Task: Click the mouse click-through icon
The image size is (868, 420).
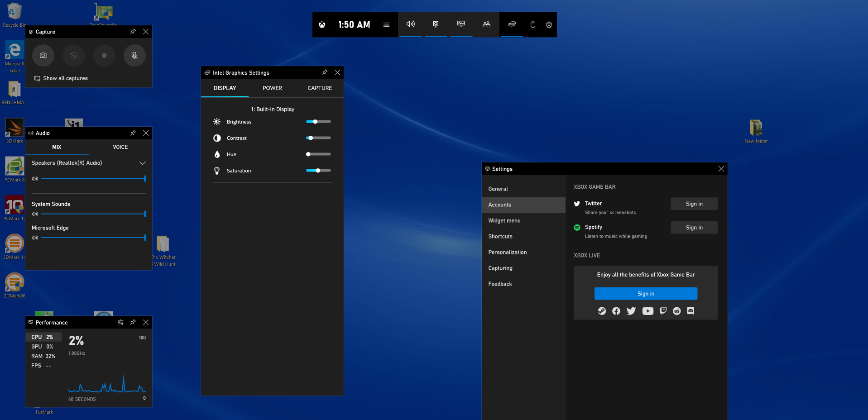Action: pos(533,24)
